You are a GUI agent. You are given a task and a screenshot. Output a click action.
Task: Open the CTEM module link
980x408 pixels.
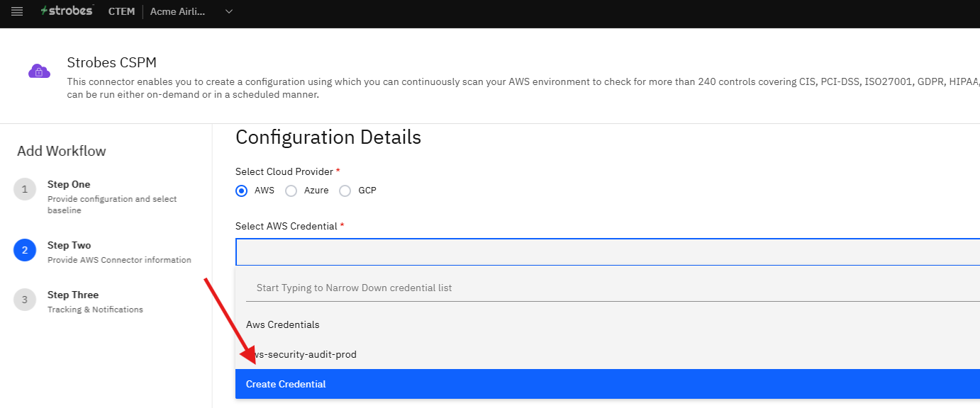(x=121, y=11)
